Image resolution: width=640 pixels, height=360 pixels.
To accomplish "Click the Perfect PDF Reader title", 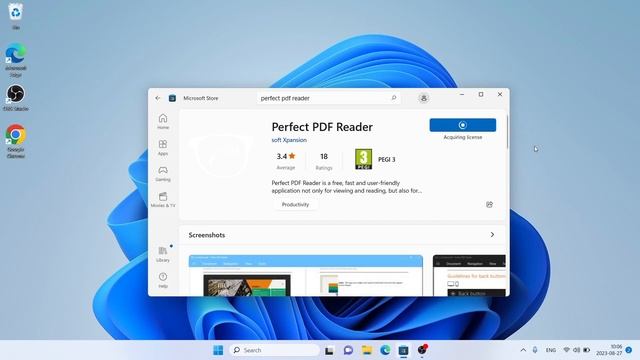I will coord(322,127).
